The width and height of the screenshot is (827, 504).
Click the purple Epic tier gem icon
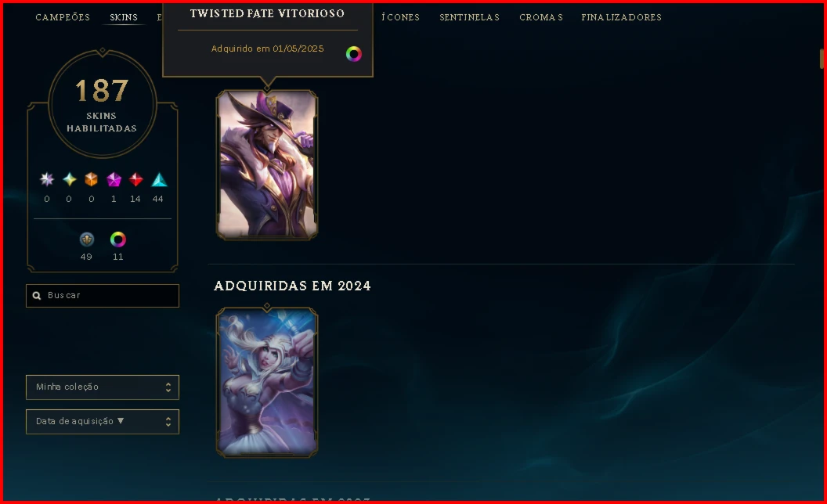click(114, 180)
